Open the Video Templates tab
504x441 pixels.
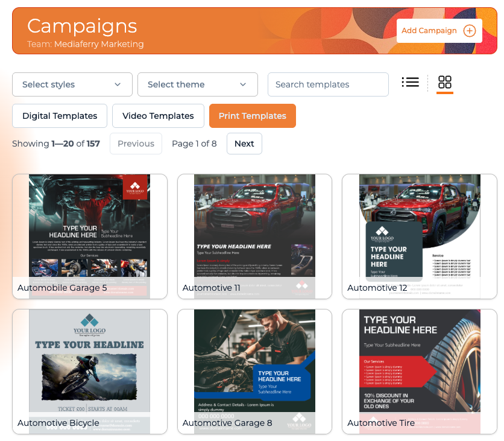click(x=158, y=116)
